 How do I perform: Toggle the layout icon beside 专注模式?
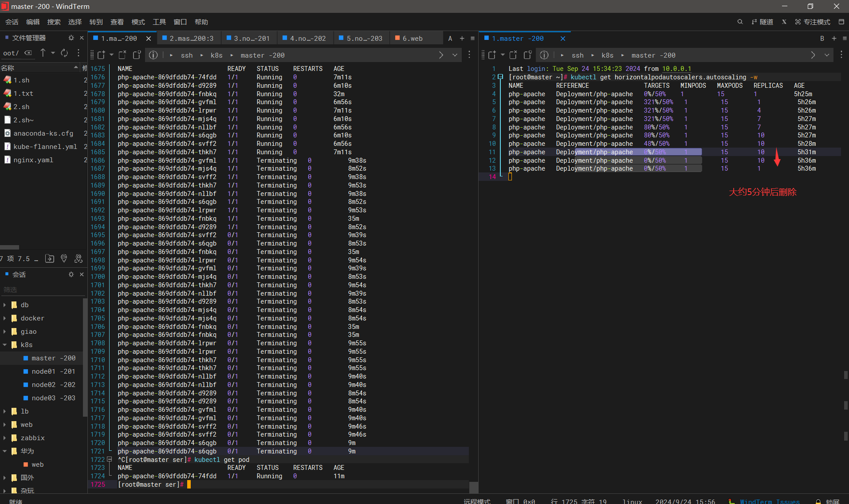click(841, 22)
